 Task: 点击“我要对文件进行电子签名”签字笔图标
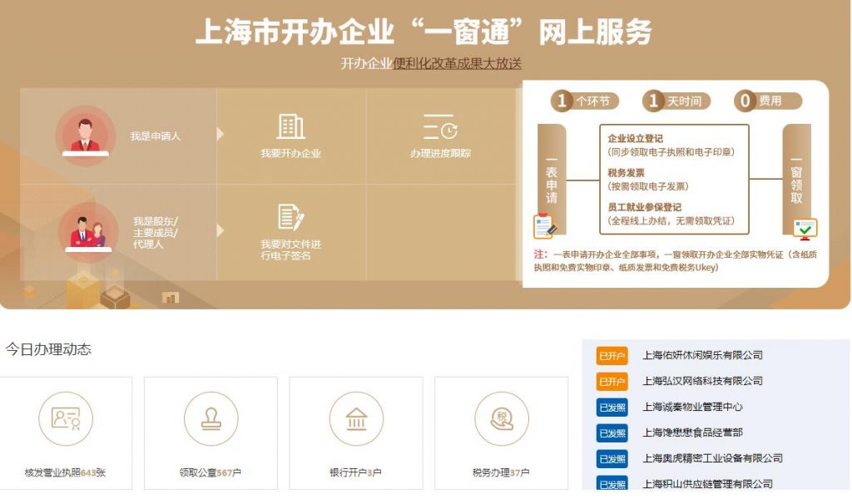(x=292, y=219)
